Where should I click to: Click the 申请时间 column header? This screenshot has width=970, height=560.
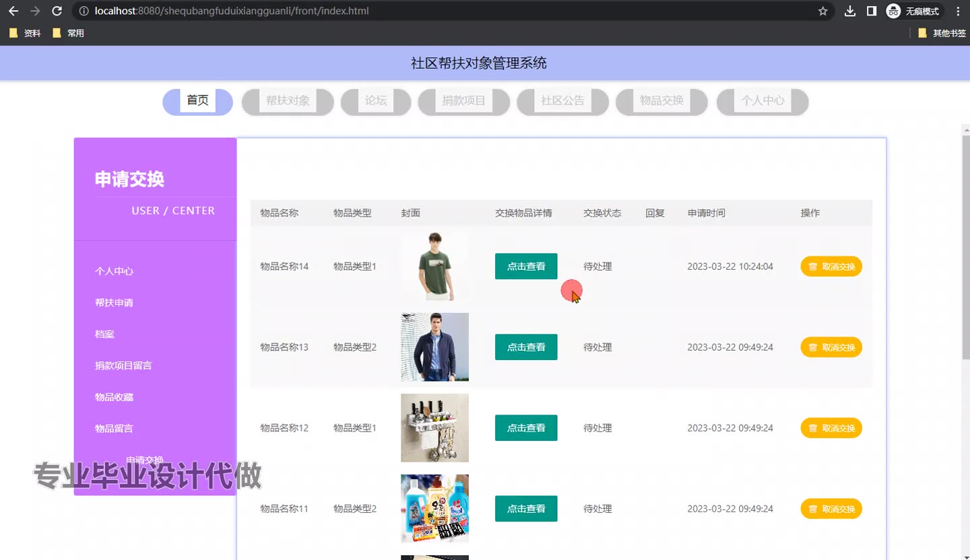point(706,213)
